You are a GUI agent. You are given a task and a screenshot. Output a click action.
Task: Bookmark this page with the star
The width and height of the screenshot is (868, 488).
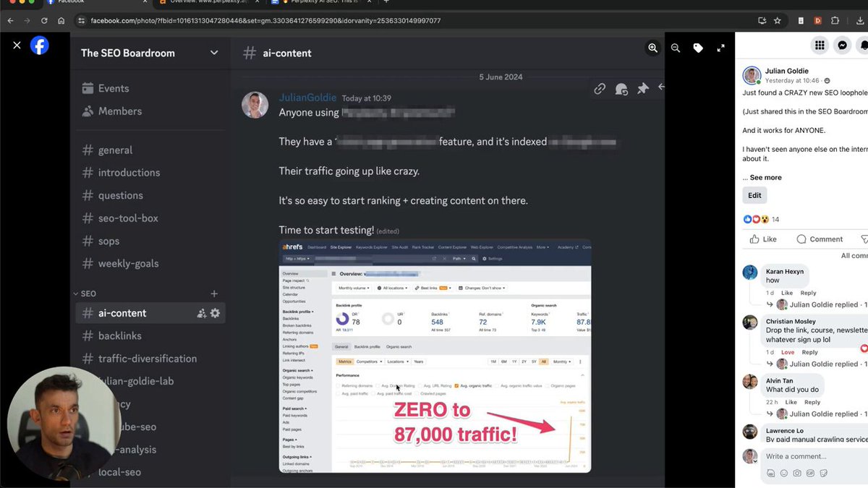coord(778,21)
